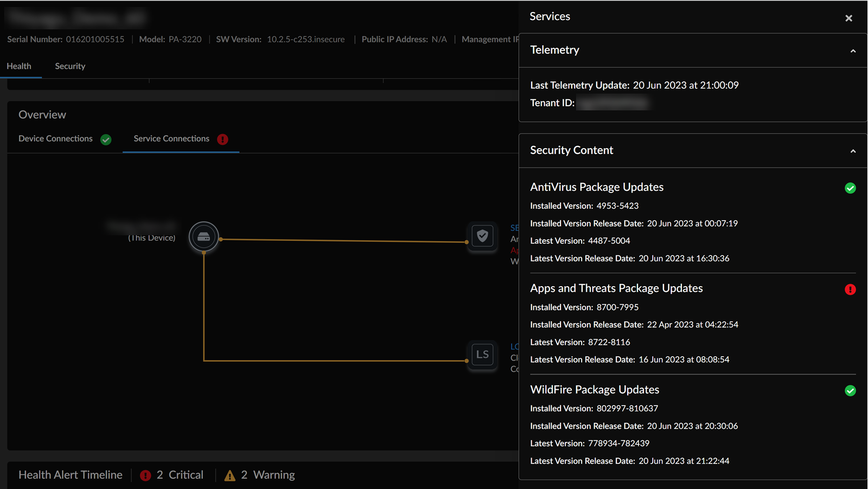Click the AntiVirus Package Updates heading
The width and height of the screenshot is (868, 489).
pos(597,187)
